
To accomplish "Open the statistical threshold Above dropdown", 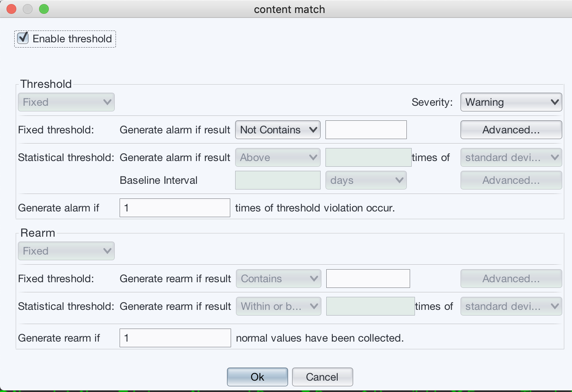I will (277, 157).
